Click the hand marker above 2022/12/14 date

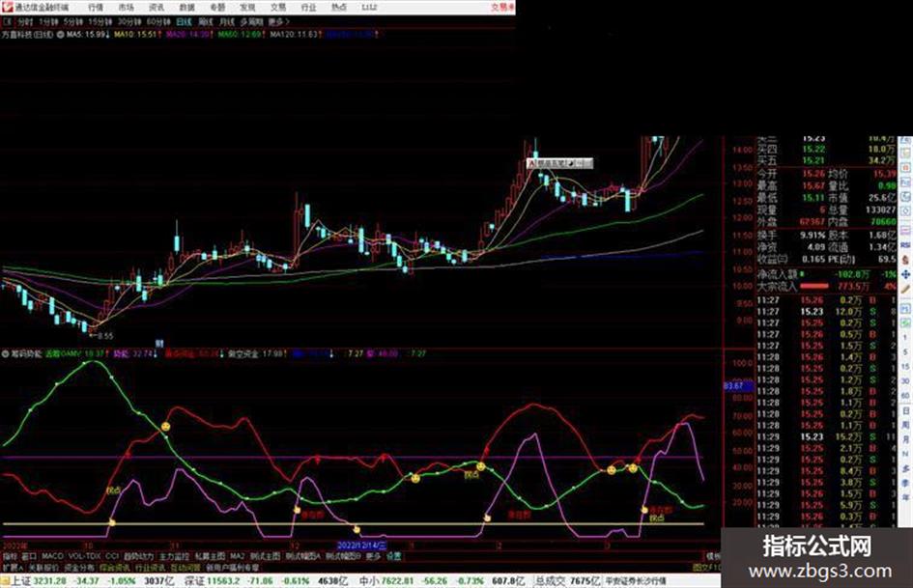[357, 529]
